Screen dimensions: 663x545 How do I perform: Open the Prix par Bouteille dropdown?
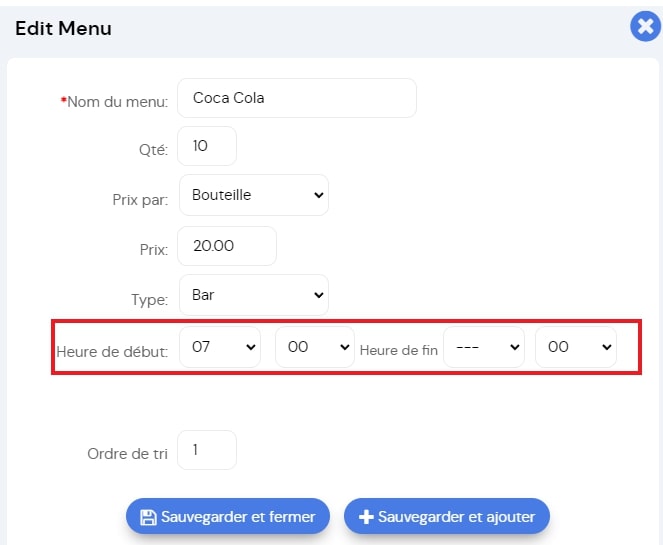pyautogui.click(x=254, y=195)
